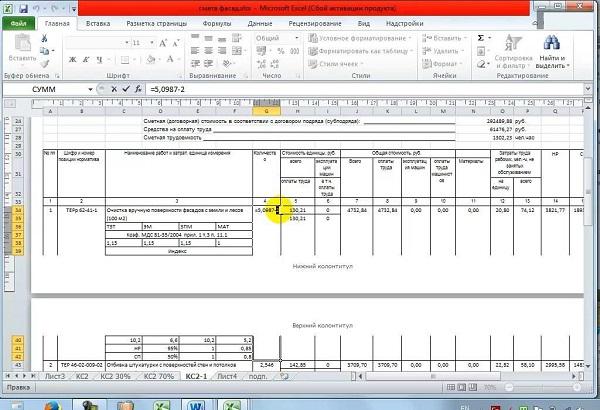The width and height of the screenshot is (600, 410).
Task: Select the КС2 70% sheet tab
Action: [159, 376]
